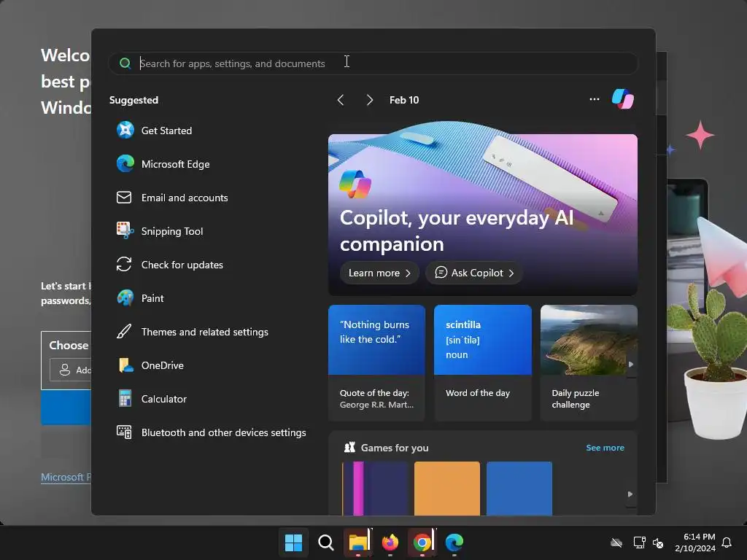Click the Ask Copilot button

pyautogui.click(x=474, y=273)
